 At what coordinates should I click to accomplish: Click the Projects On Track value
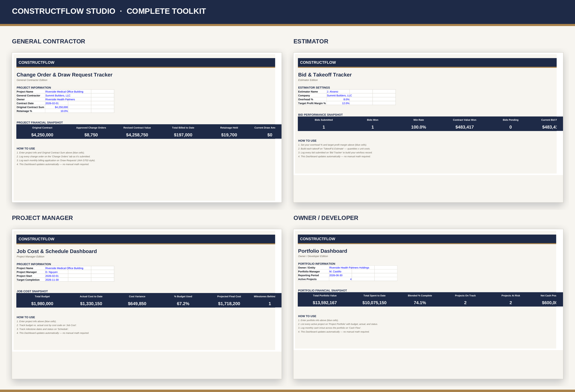[465, 303]
